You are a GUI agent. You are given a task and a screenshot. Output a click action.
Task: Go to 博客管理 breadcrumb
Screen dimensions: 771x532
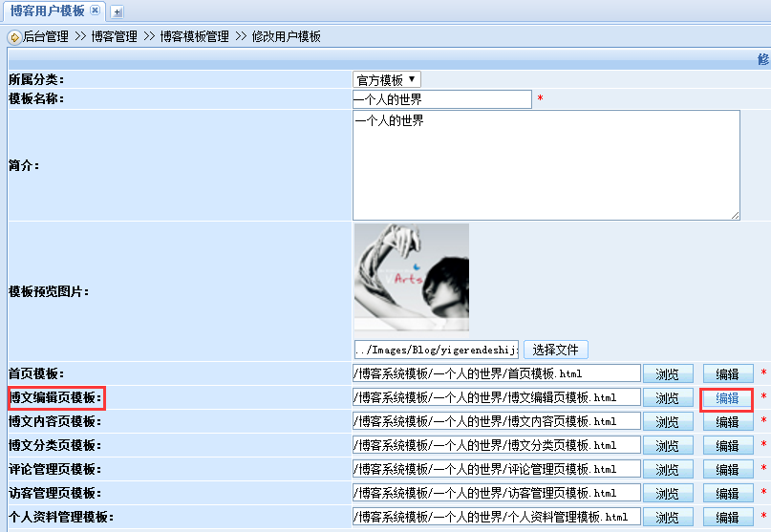tap(115, 37)
